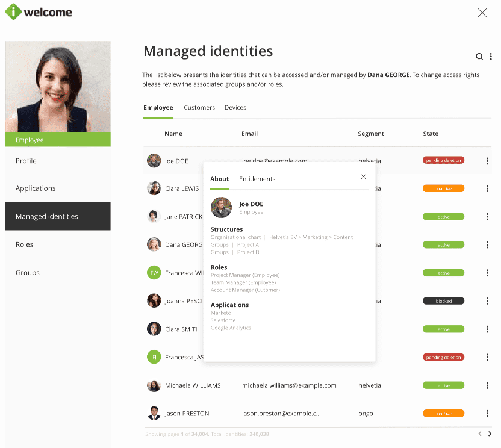
Task: Click the FW initials avatar
Action: coord(154,273)
